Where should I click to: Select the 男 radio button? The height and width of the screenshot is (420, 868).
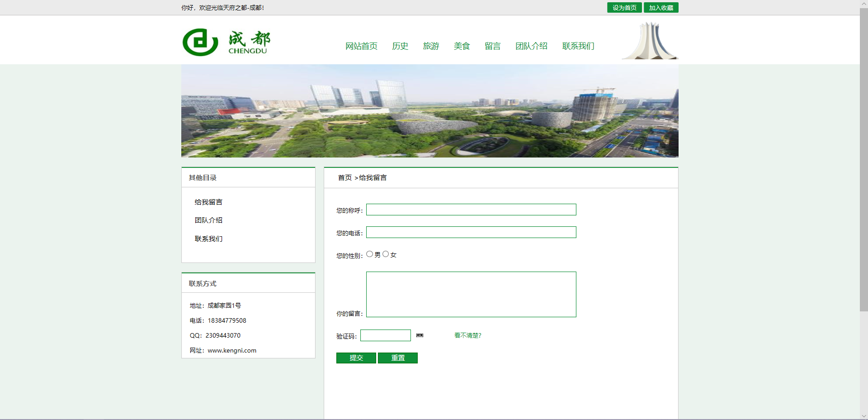pos(370,254)
